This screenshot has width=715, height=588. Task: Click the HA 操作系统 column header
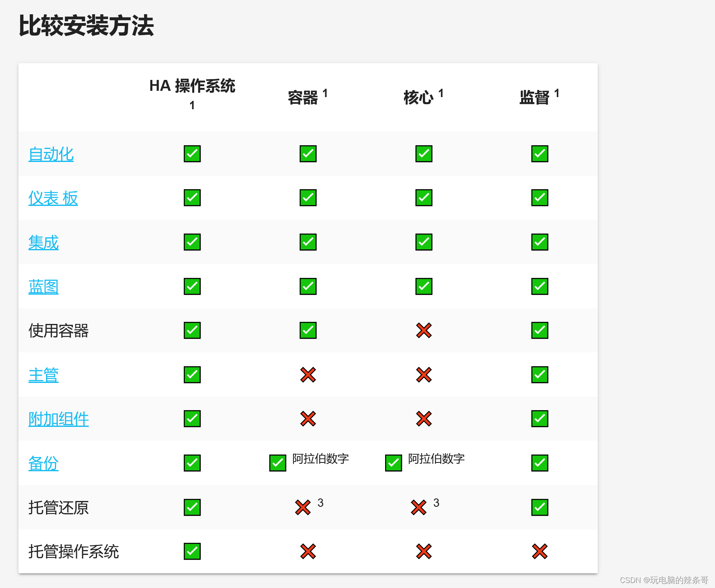tap(192, 94)
